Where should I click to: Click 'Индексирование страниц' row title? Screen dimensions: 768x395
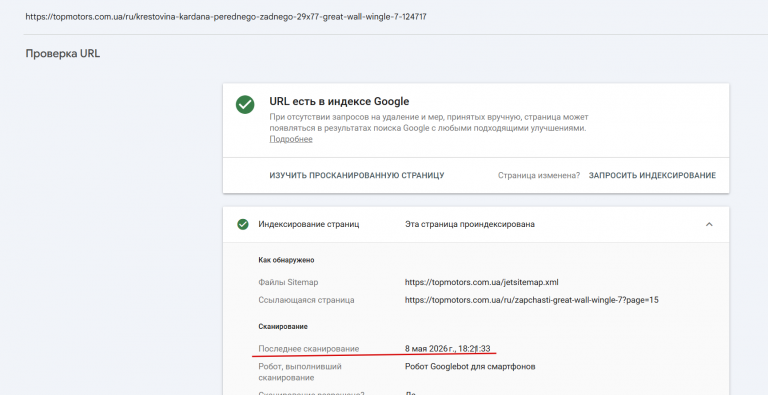pyautogui.click(x=309, y=224)
